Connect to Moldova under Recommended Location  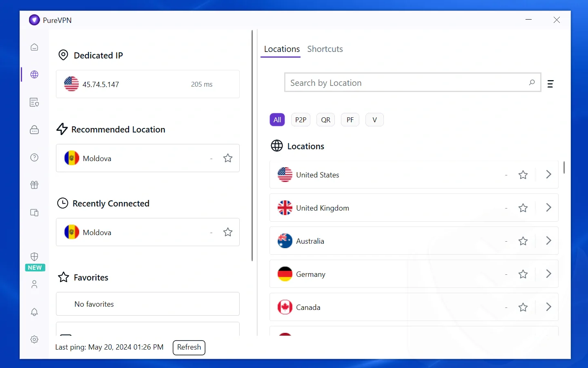pyautogui.click(x=148, y=158)
